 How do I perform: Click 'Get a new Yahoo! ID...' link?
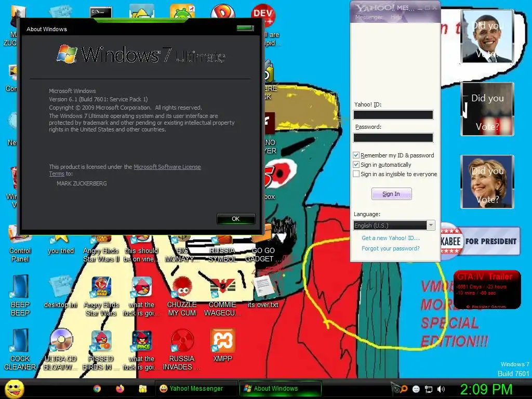(391, 238)
